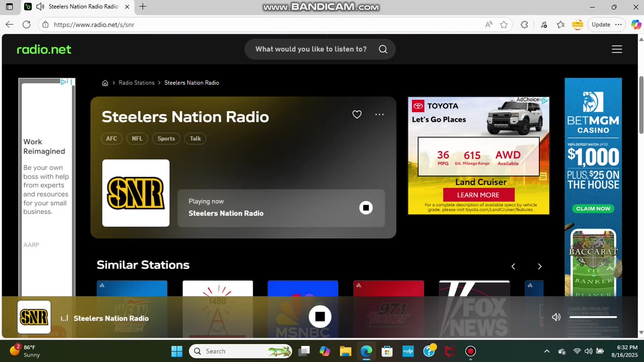The height and width of the screenshot is (362, 644).
Task: Stop playback from the bottom player bar
Action: 320,317
